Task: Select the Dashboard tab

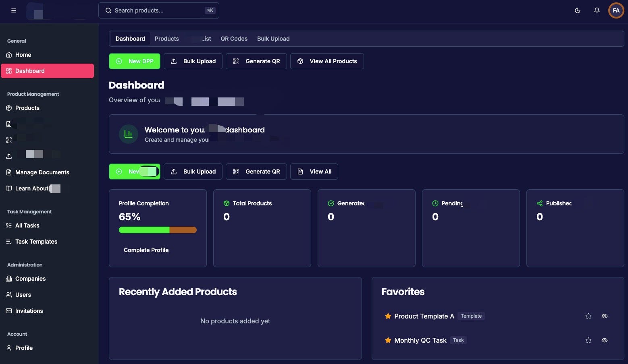Action: (x=130, y=39)
